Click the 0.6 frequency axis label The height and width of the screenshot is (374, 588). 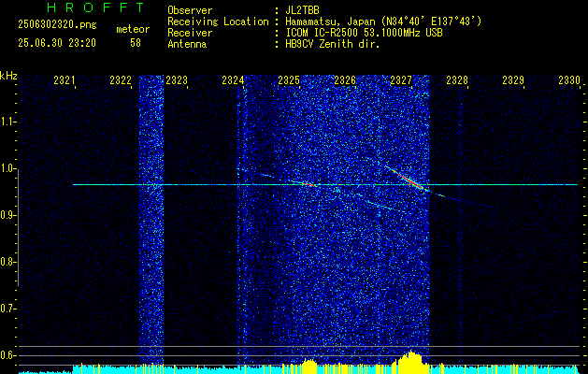point(7,355)
